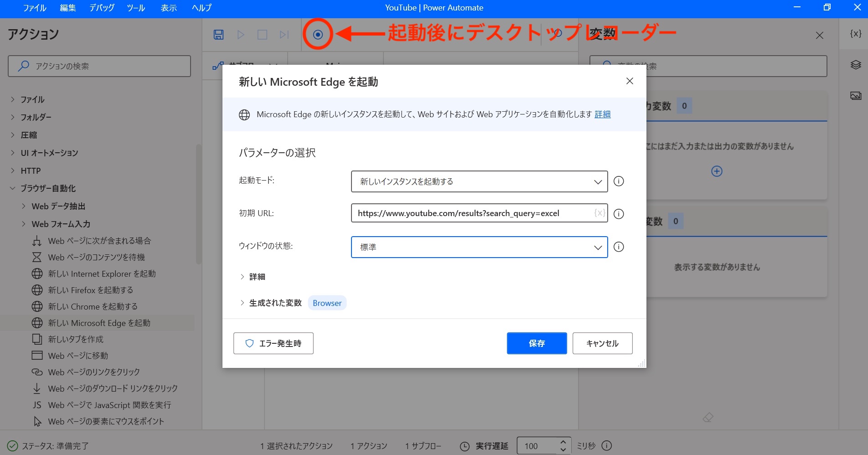Image resolution: width=868 pixels, height=455 pixels.
Task: Click info icon for 起動モード
Action: tap(619, 181)
